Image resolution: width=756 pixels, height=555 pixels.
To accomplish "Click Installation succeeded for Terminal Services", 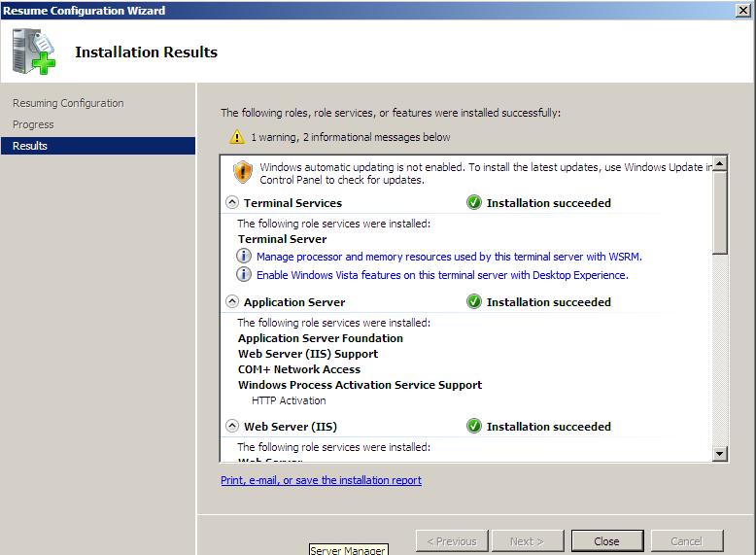I will click(x=549, y=203).
